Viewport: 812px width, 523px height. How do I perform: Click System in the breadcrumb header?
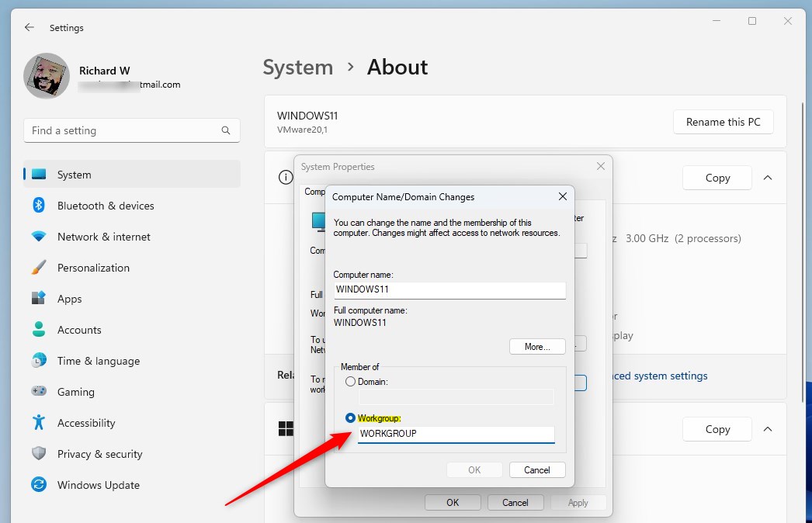point(297,68)
